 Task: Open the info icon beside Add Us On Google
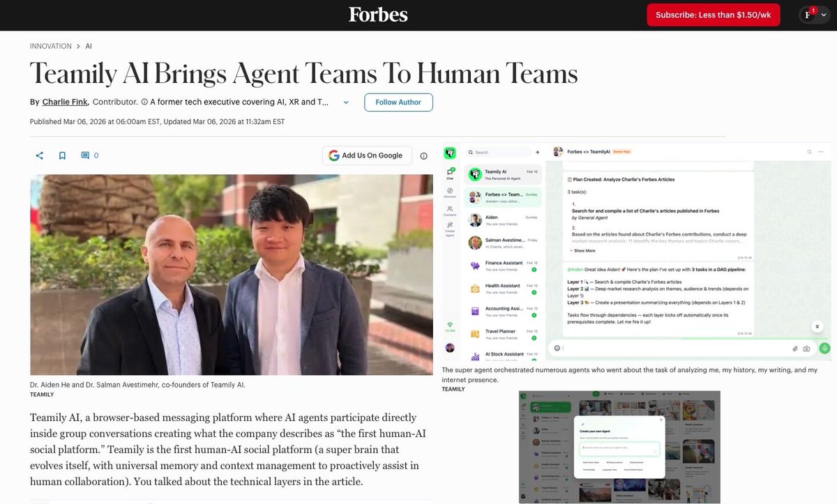click(x=423, y=155)
